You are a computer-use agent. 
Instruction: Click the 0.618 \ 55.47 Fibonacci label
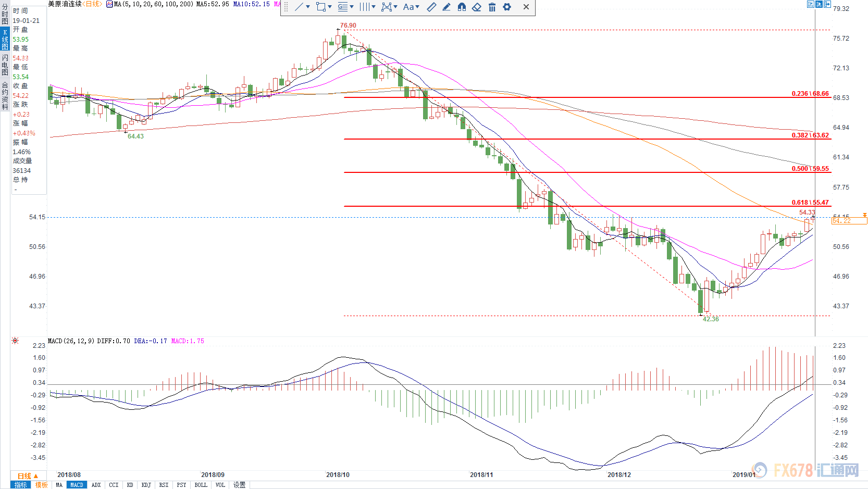coord(810,203)
